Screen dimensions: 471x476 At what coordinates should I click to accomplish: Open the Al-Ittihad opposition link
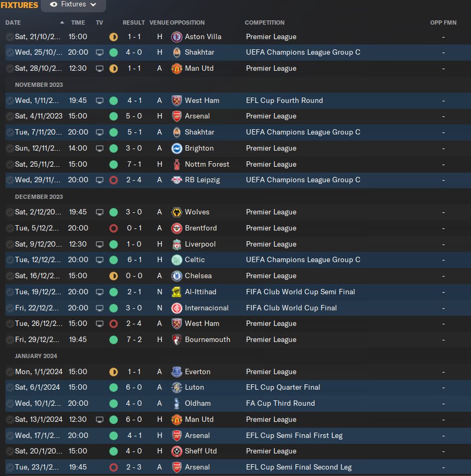pos(200,292)
